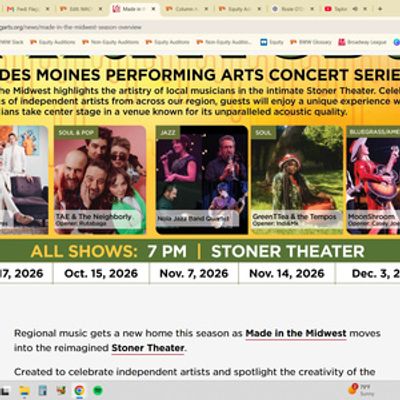Screen dimensions: 400x400
Task: Close the Gmail tab
Action: (48, 9)
